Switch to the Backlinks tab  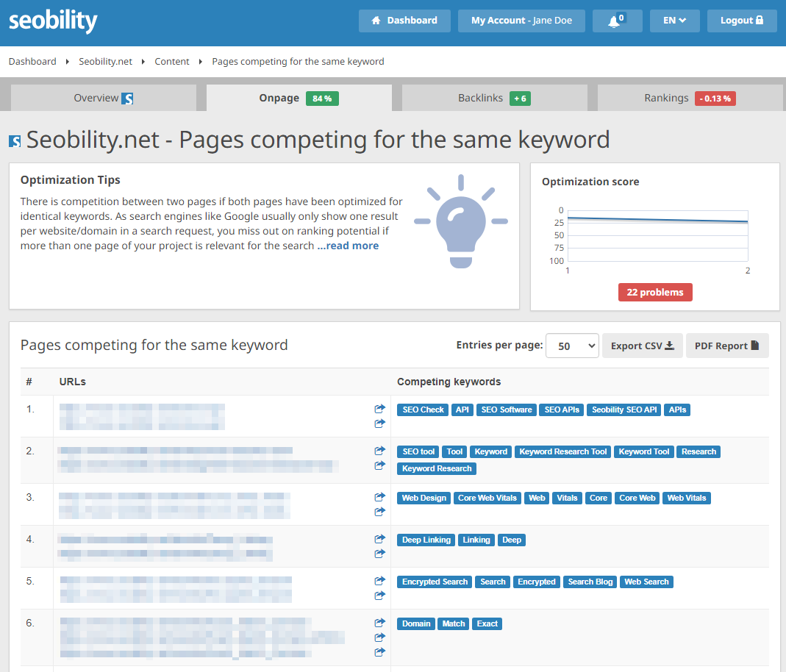pos(495,96)
